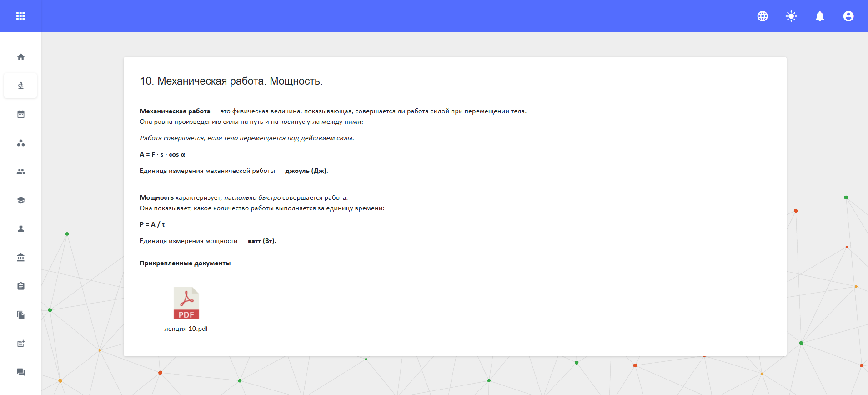This screenshot has width=868, height=395.
Task: Open the apps grid menu
Action: pyautogui.click(x=20, y=16)
